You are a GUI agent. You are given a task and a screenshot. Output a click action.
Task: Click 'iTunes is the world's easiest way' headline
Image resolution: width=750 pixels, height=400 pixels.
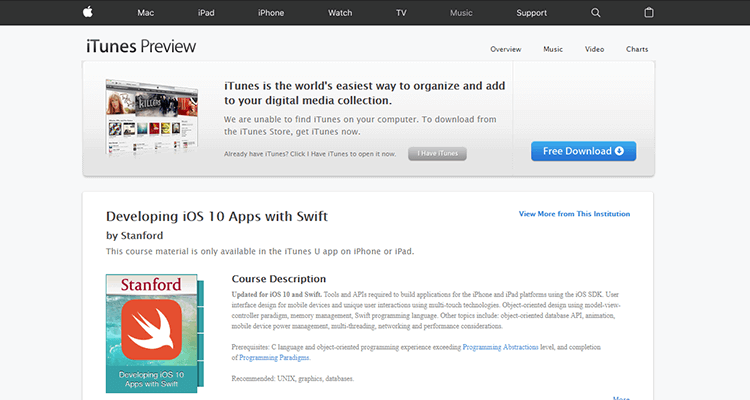click(364, 93)
